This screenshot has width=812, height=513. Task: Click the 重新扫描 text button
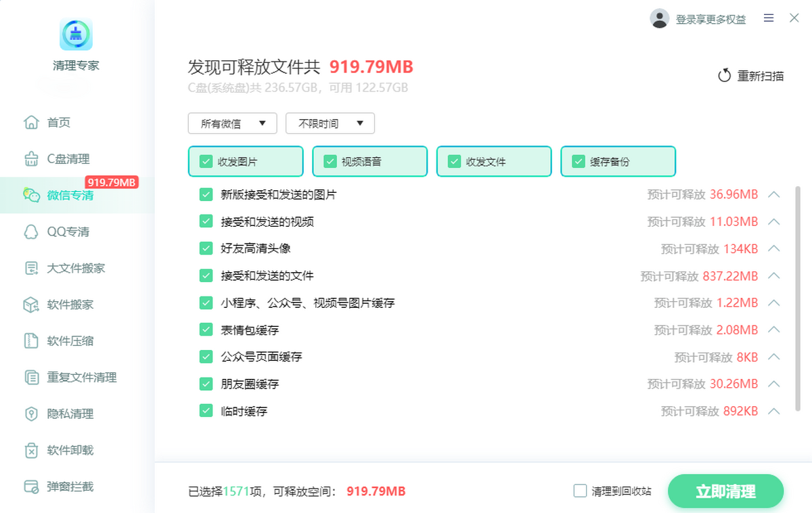click(x=761, y=76)
